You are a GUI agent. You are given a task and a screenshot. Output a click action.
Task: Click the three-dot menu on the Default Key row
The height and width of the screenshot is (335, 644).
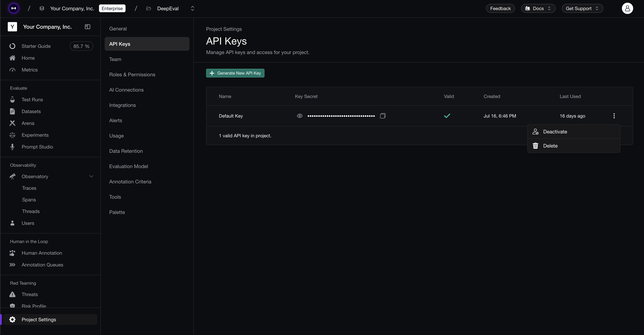pos(614,116)
